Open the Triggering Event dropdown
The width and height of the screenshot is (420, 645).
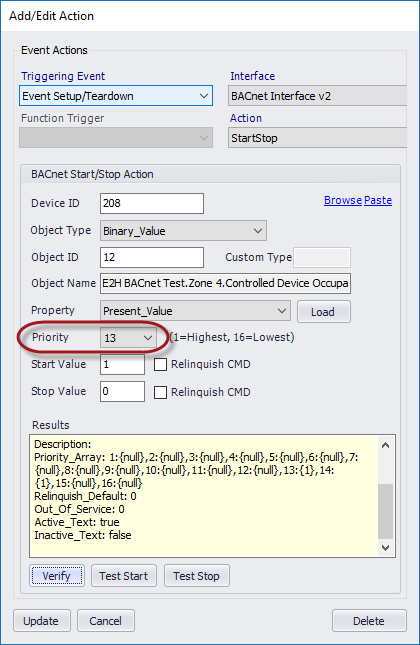pyautogui.click(x=116, y=96)
